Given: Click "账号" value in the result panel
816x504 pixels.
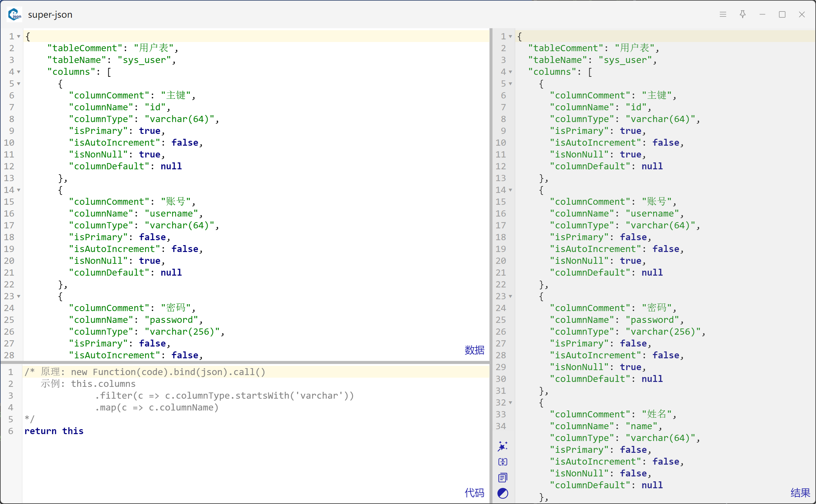Looking at the screenshot, I should coord(657,202).
